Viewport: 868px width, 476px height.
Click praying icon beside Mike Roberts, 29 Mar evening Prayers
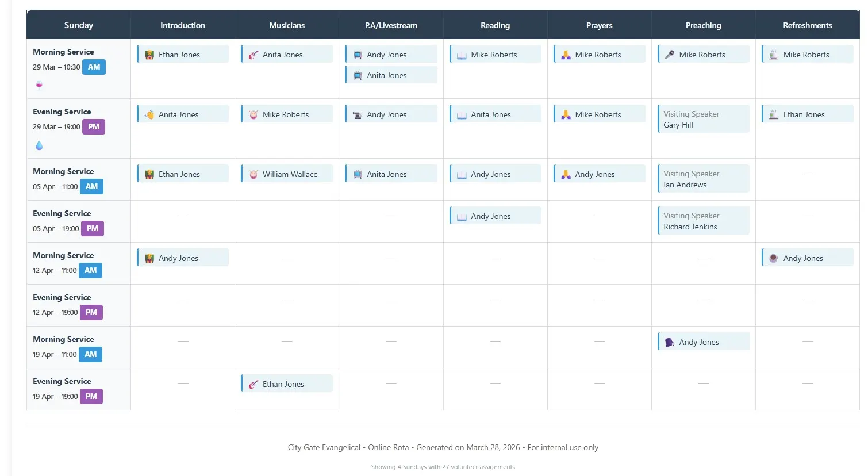coord(566,115)
